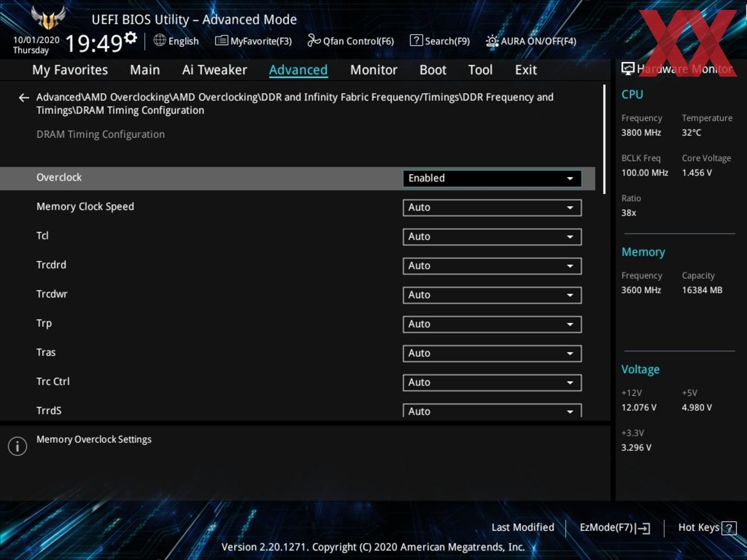Open the Trc Ctrl dropdown

(492, 382)
